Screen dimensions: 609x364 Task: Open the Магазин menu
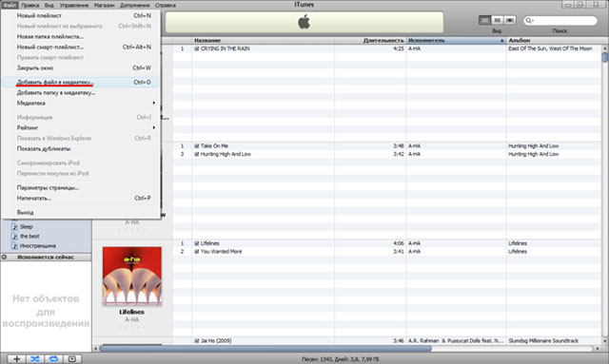104,5
